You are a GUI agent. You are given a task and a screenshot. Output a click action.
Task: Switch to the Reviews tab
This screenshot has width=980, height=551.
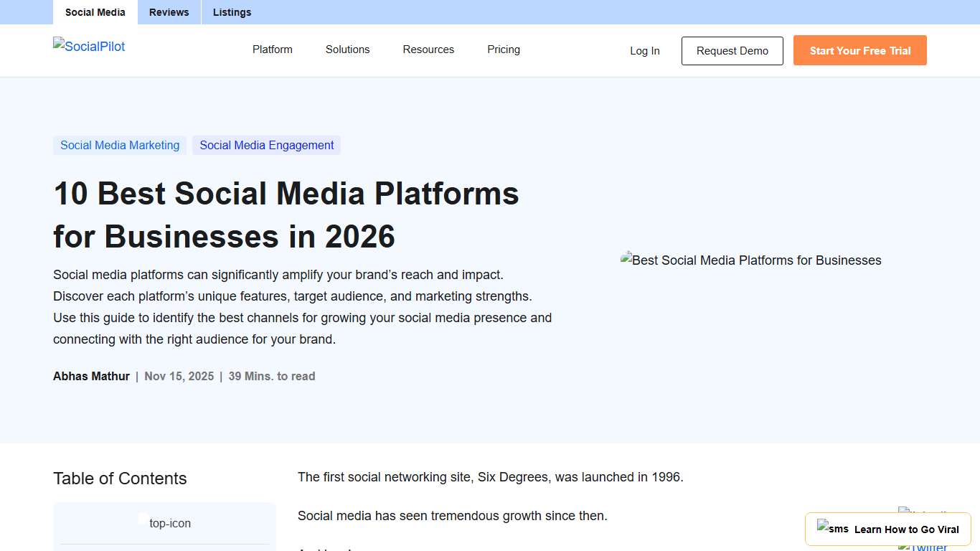coord(169,12)
